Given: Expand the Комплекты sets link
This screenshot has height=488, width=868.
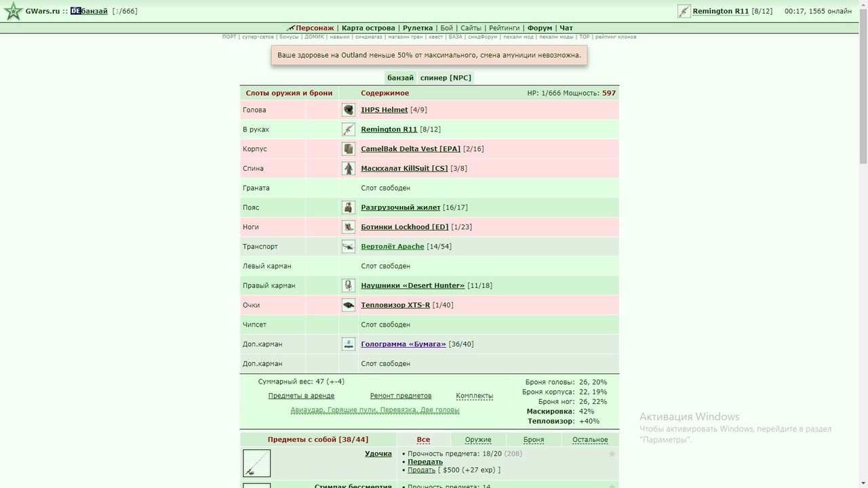Looking at the screenshot, I should click(x=475, y=396).
